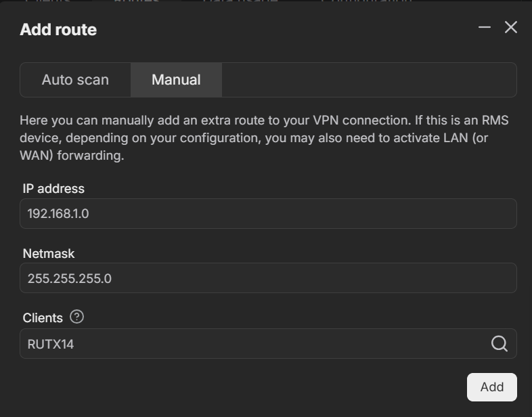Focus the IP address input field
The height and width of the screenshot is (417, 532).
[268, 214]
